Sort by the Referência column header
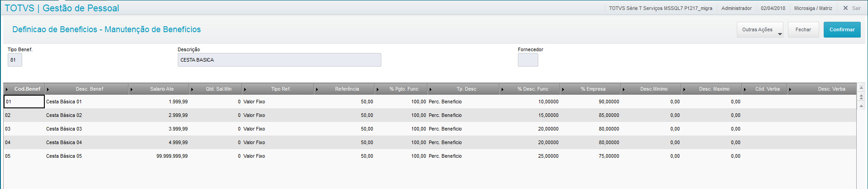868x189 pixels. [347, 89]
